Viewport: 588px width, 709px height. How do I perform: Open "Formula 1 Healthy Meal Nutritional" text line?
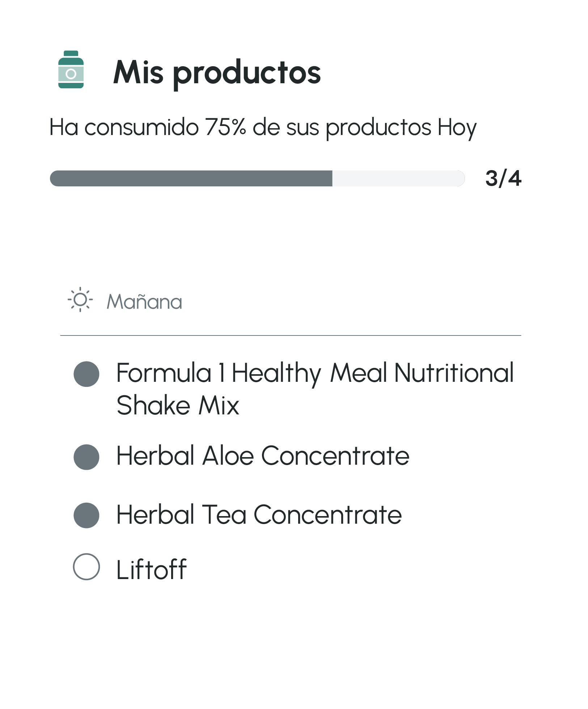point(315,373)
